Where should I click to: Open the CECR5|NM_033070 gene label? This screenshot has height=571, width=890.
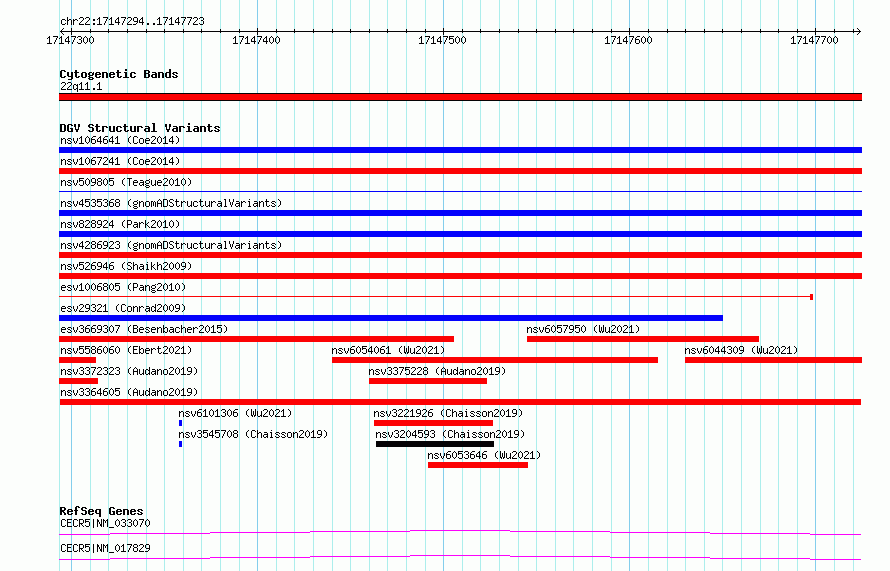point(105,523)
